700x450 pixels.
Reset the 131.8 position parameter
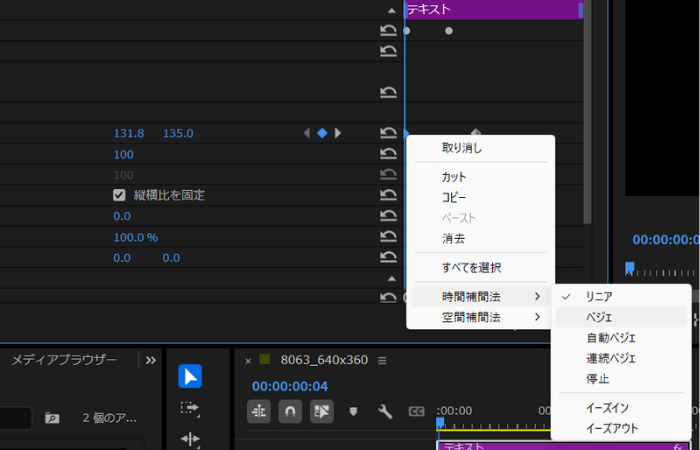[388, 133]
